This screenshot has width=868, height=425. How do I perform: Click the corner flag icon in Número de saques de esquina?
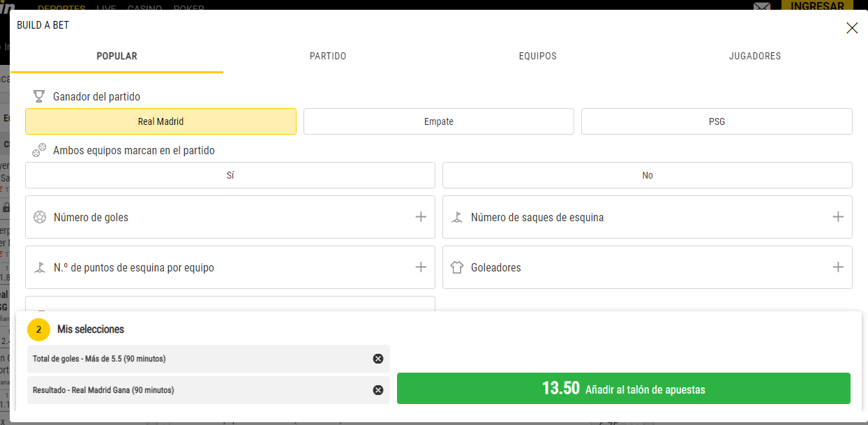point(457,217)
